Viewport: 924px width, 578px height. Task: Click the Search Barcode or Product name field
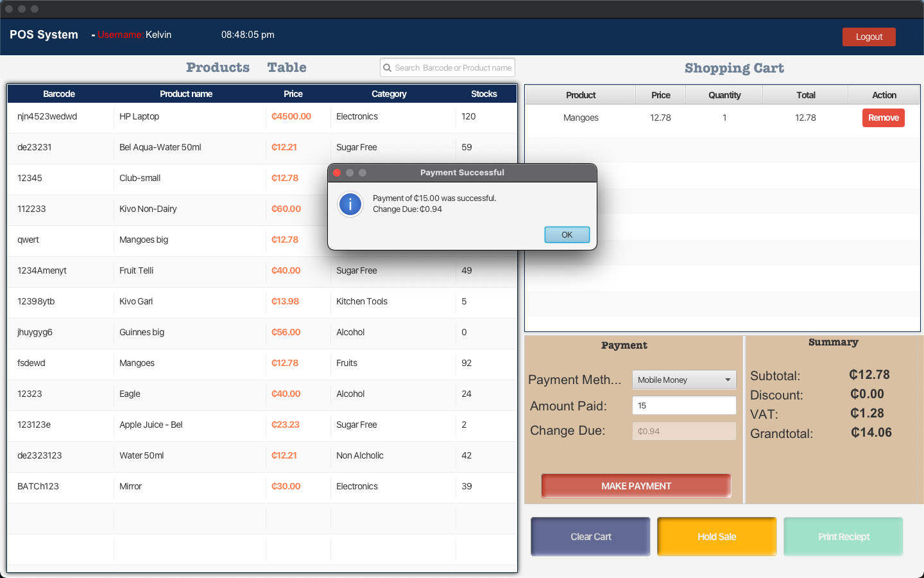click(x=447, y=67)
